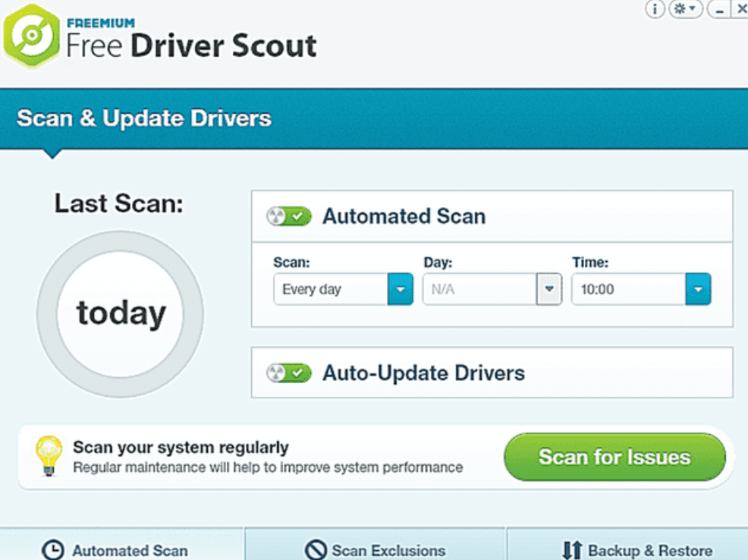This screenshot has height=560, width=748.
Task: Close the Free Driver Scout window
Action: tap(740, 9)
